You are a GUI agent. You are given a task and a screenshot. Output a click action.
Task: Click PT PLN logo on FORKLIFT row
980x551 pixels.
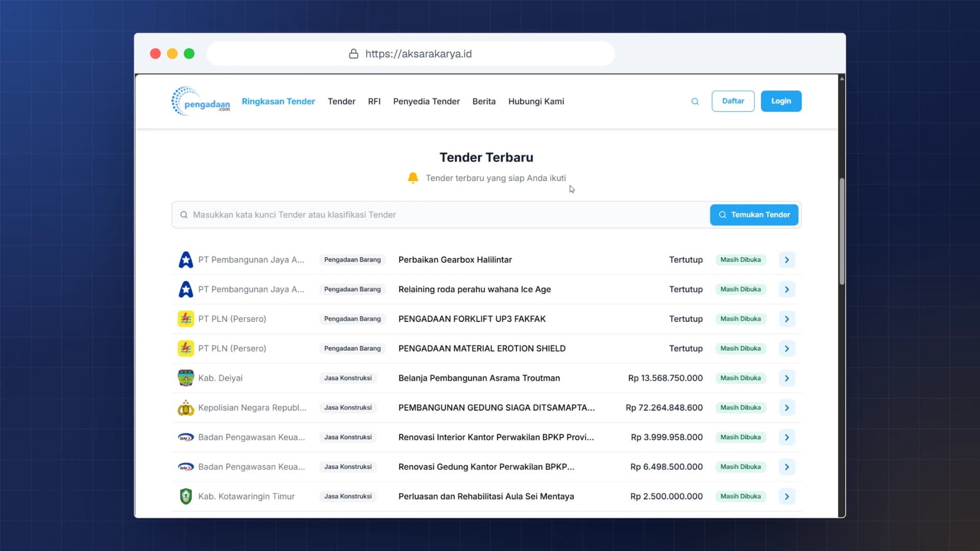coord(186,319)
